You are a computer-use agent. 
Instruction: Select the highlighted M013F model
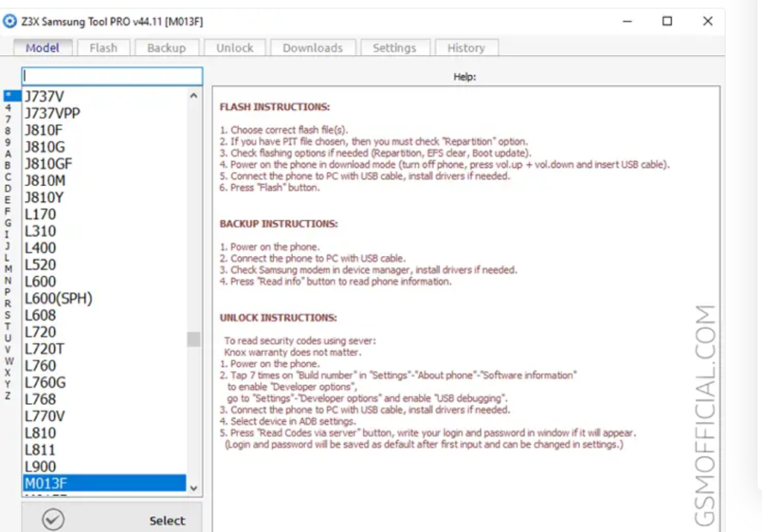coord(104,484)
